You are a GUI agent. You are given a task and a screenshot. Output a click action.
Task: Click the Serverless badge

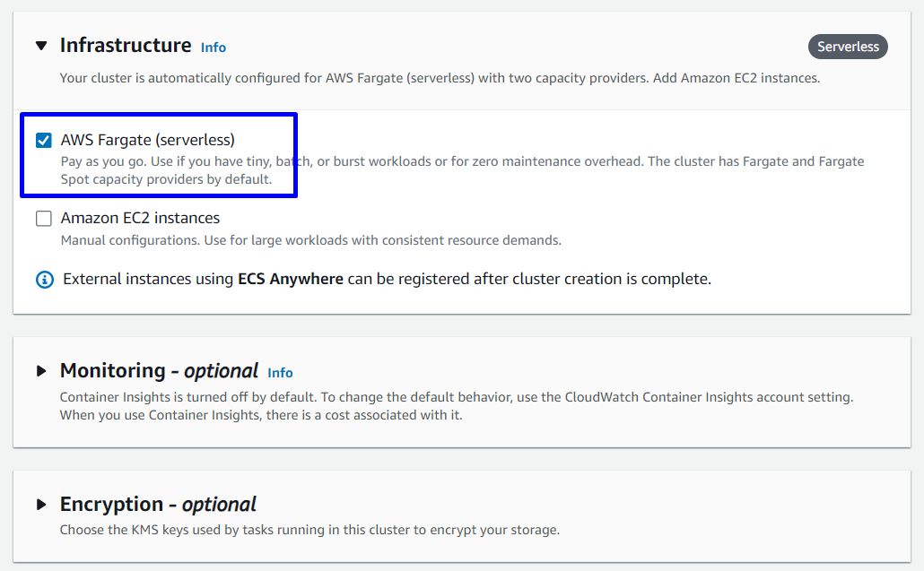[x=848, y=47]
